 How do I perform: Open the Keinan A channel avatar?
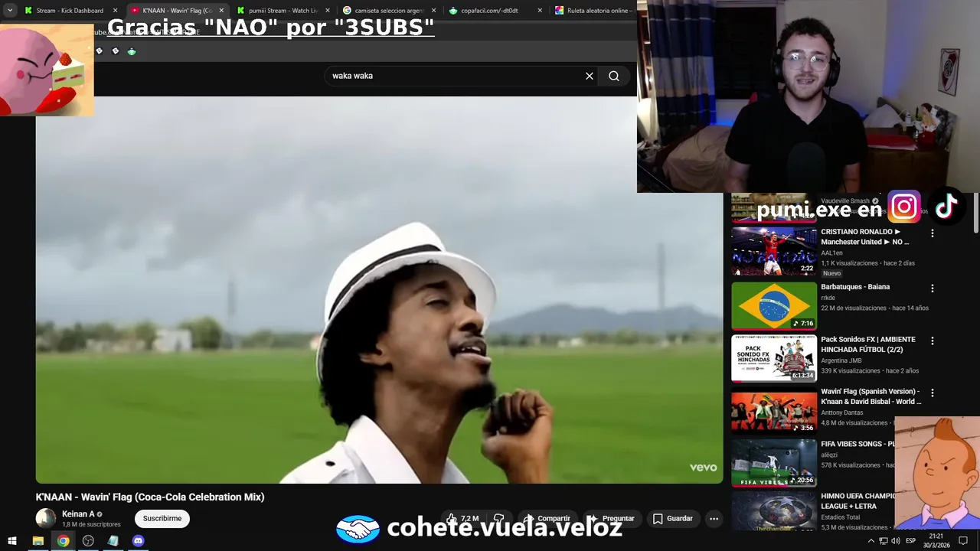click(46, 518)
